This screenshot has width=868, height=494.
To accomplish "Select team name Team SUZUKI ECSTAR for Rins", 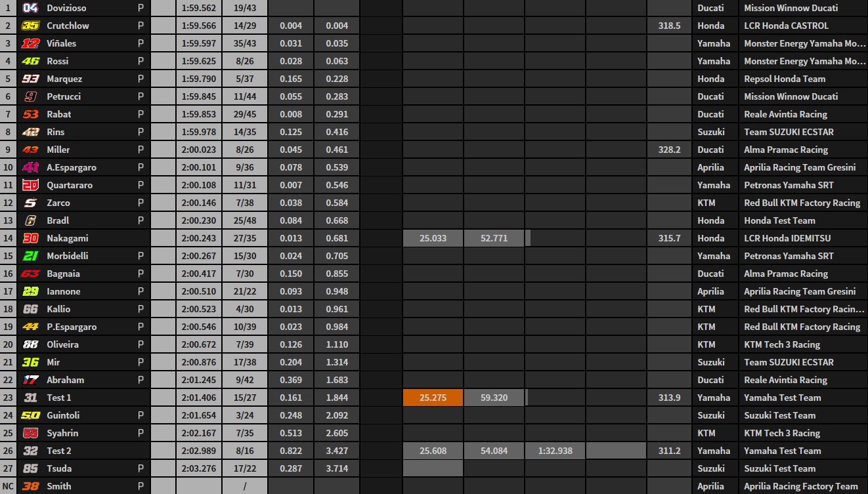I will pos(789,132).
